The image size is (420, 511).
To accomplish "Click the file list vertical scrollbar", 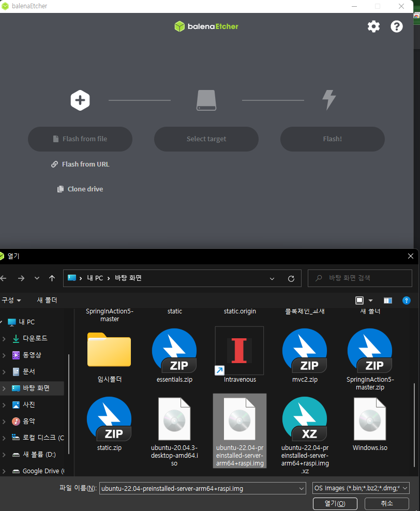I will (414, 425).
